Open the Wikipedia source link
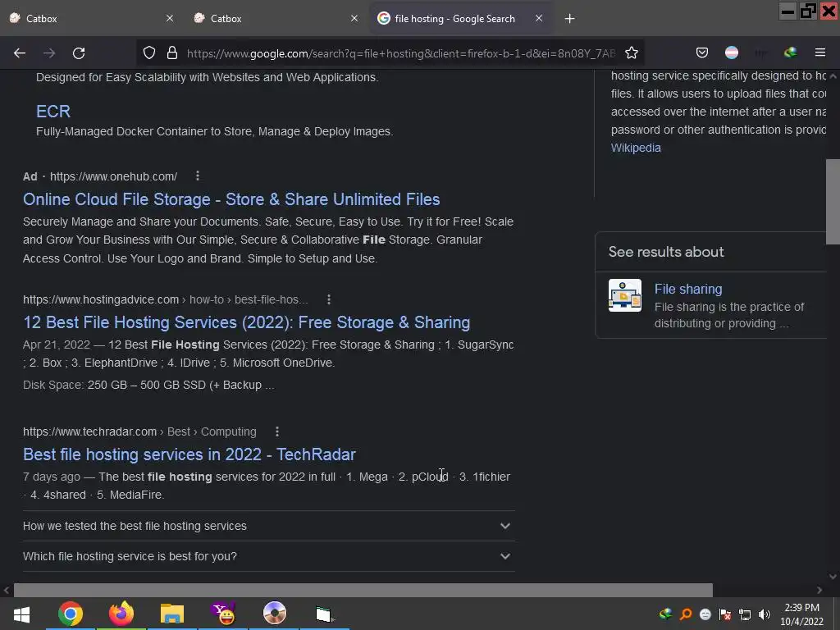 [x=636, y=148]
